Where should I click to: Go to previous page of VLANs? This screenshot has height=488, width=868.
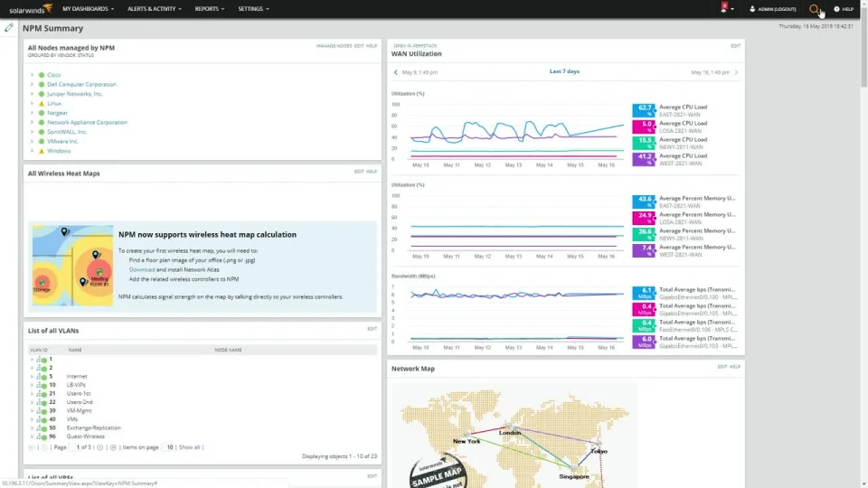[44, 447]
